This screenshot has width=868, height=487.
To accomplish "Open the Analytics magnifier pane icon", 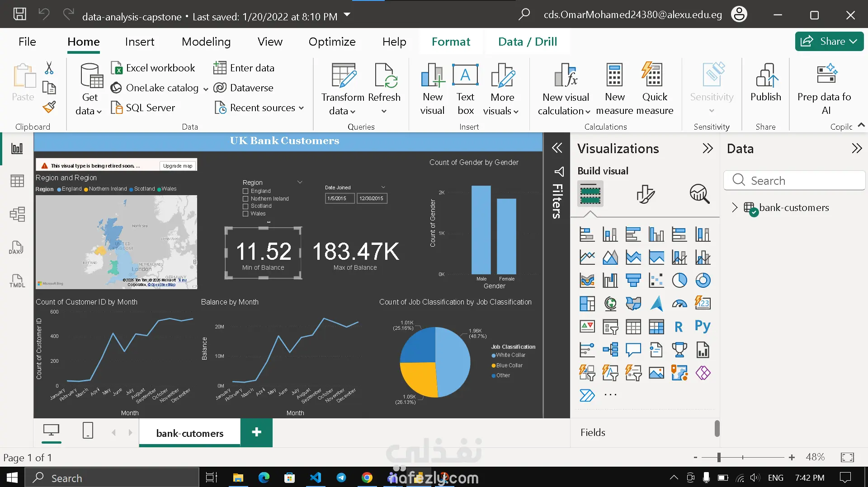I will tap(699, 194).
